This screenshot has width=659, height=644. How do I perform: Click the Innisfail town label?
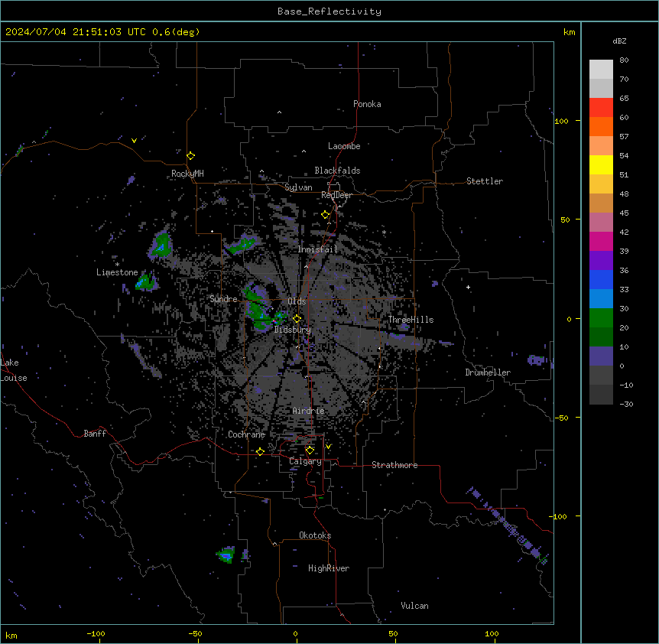point(318,249)
